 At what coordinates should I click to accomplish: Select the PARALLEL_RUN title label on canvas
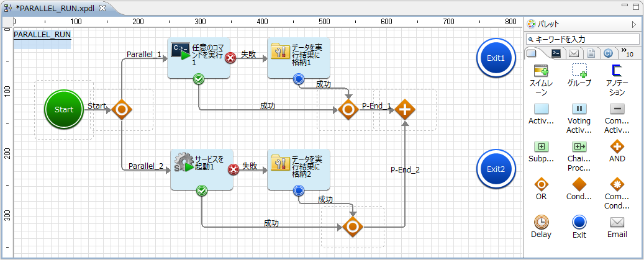click(42, 35)
